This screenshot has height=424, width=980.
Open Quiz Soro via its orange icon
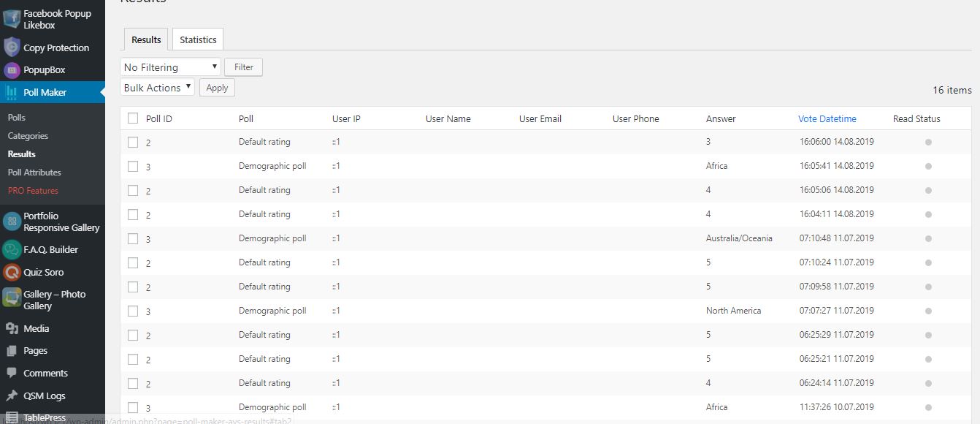click(x=12, y=272)
